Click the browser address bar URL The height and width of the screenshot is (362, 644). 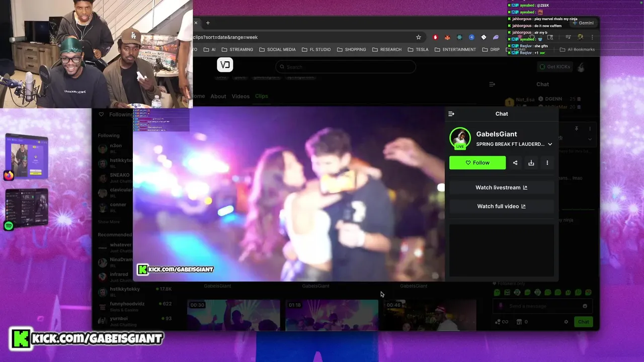(225, 37)
